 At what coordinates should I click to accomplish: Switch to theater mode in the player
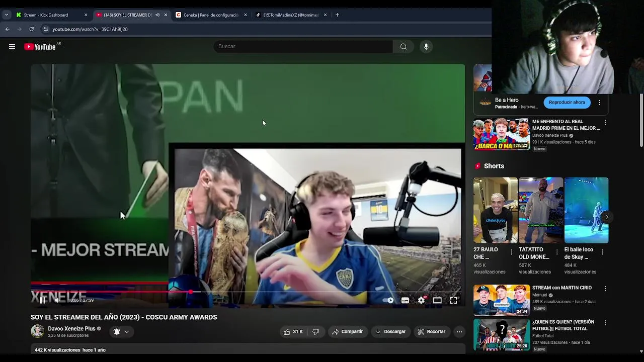click(x=437, y=300)
